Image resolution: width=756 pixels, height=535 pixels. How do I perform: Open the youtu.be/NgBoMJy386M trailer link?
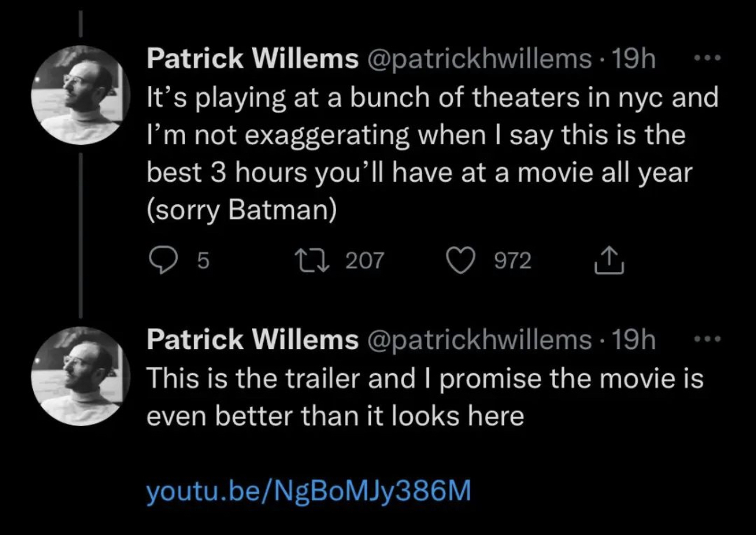(309, 492)
